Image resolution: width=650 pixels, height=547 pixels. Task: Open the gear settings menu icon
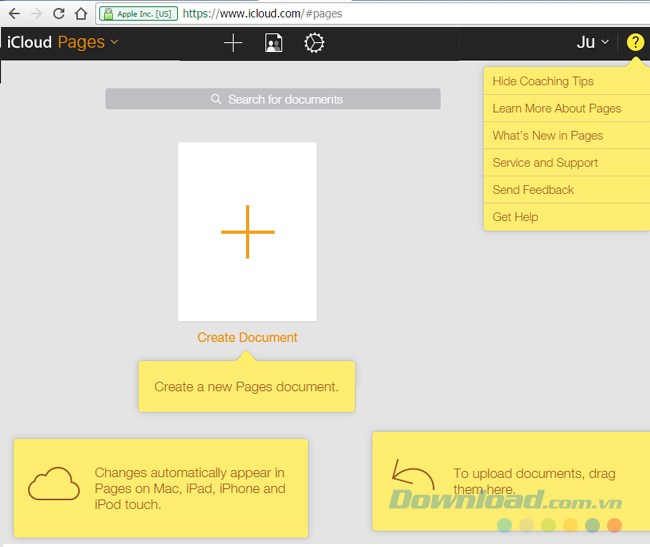point(314,43)
